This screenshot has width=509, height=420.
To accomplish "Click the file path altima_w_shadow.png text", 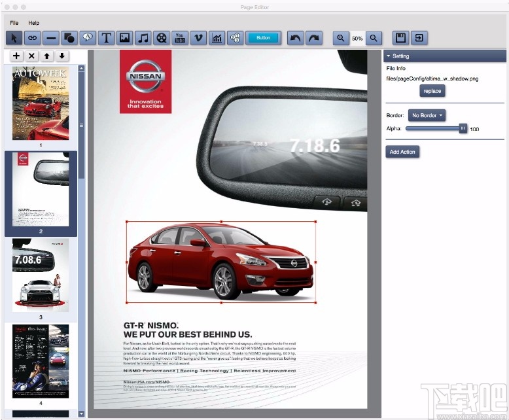I will click(x=432, y=79).
